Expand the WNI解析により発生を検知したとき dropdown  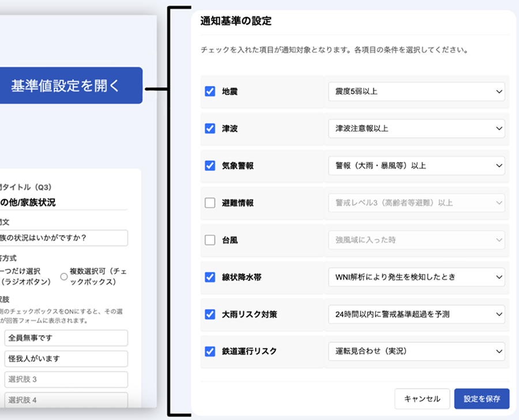click(416, 277)
